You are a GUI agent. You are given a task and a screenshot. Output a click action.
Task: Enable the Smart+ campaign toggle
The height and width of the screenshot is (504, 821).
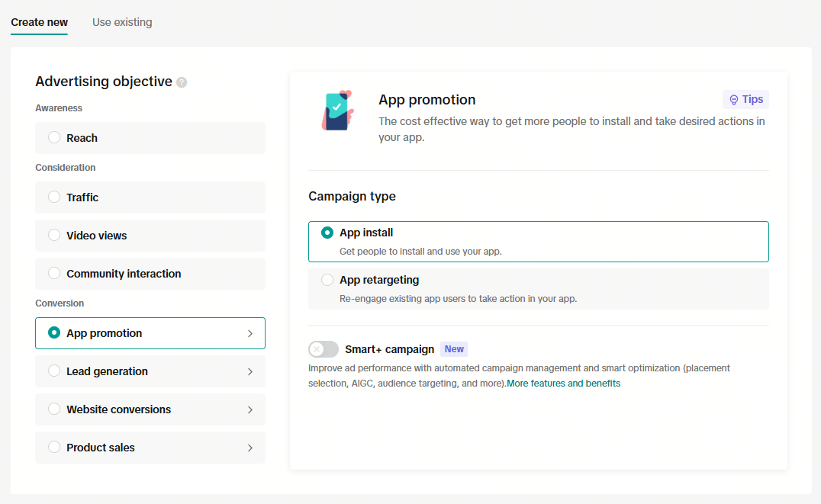point(323,349)
